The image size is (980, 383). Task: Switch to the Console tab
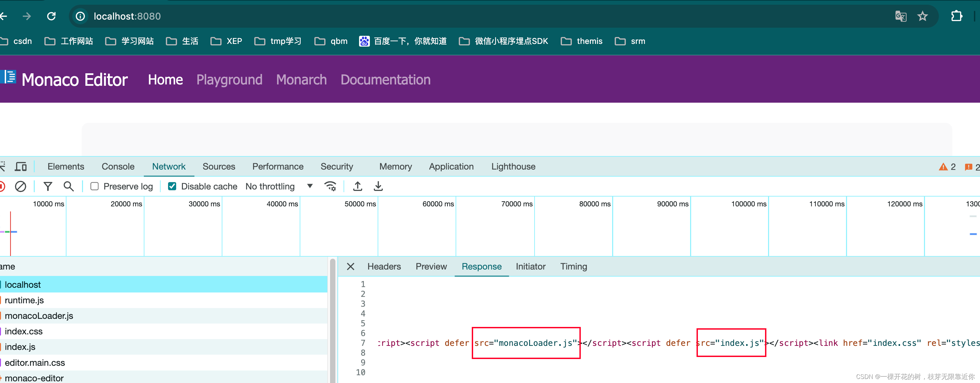[x=118, y=167]
